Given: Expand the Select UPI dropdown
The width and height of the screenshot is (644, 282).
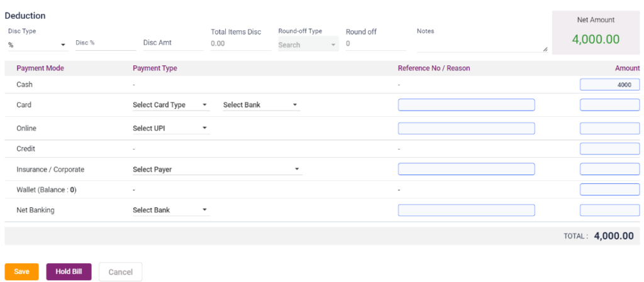Looking at the screenshot, I should coord(170,128).
